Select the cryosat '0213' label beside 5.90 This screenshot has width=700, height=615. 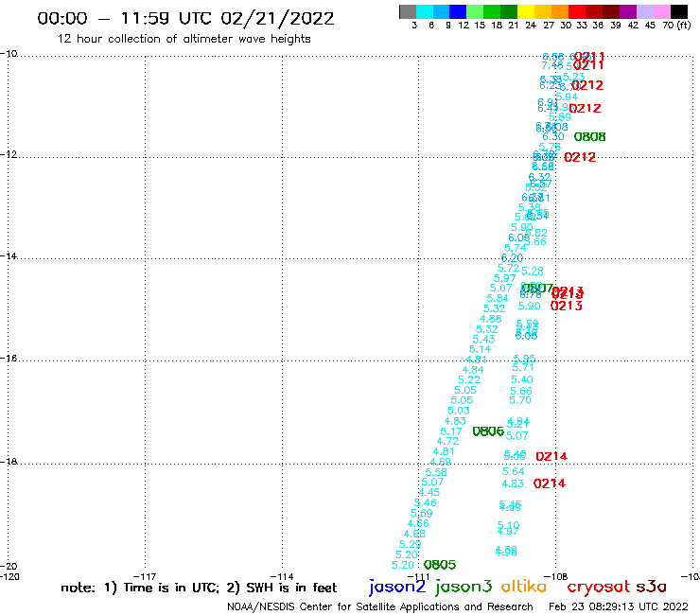[566, 306]
